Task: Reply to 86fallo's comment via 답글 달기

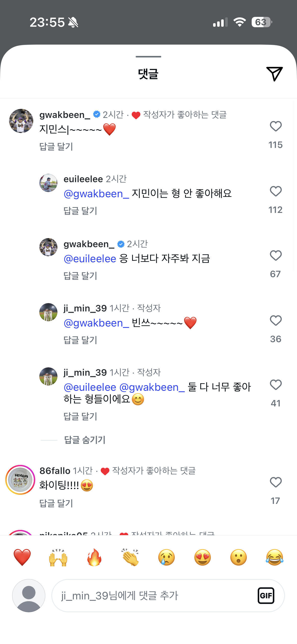Action: 56,503
